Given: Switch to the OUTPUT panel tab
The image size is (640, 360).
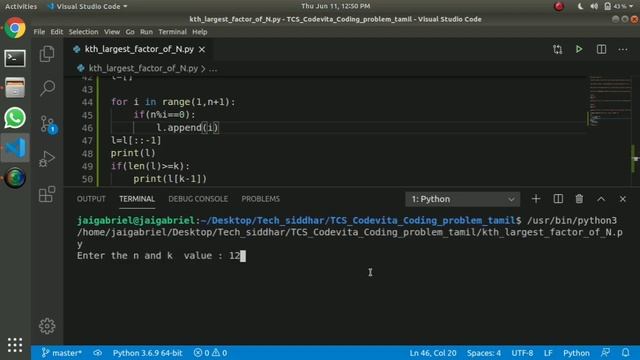Looking at the screenshot, I should click(91, 199).
